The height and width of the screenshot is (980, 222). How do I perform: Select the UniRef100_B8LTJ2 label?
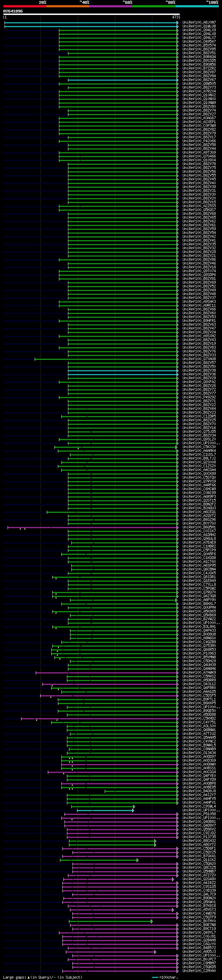(199, 459)
